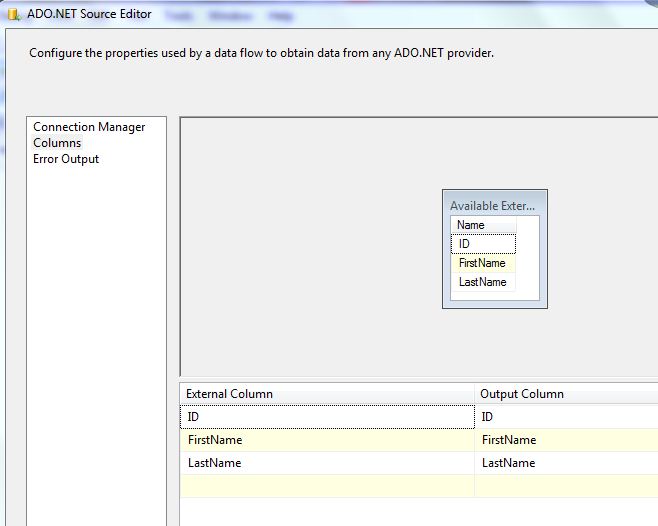The height and width of the screenshot is (526, 658).
Task: Open the Connection Manager page
Action: [x=89, y=127]
